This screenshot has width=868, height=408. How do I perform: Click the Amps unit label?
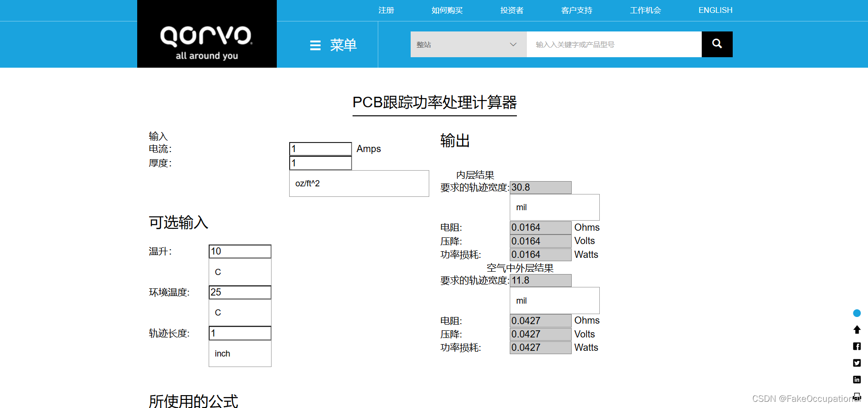(x=369, y=149)
